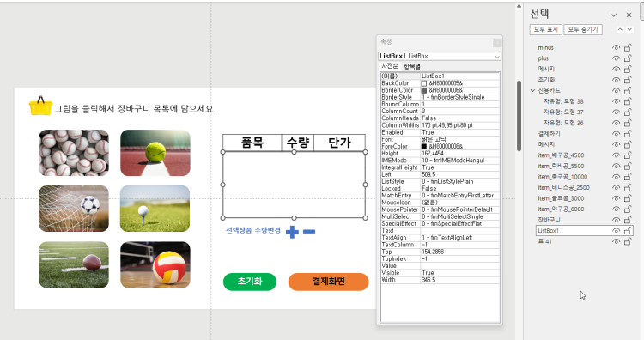The width and height of the screenshot is (644, 340).
Task: Switch to the 사전순 tab
Action: click(x=389, y=66)
